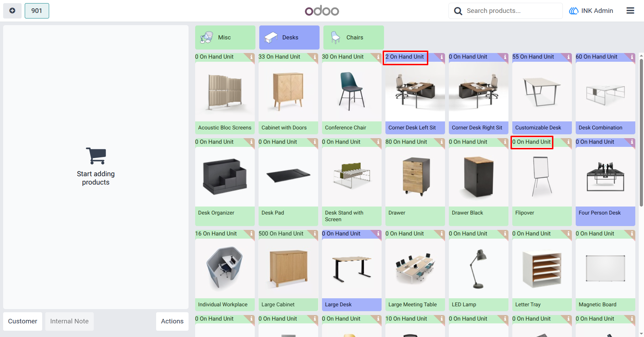
Task: Click the new order plus icon
Action: [12, 11]
